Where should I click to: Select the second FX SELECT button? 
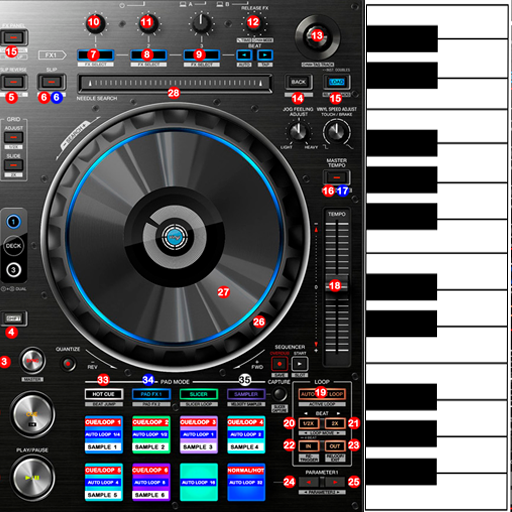(x=148, y=55)
